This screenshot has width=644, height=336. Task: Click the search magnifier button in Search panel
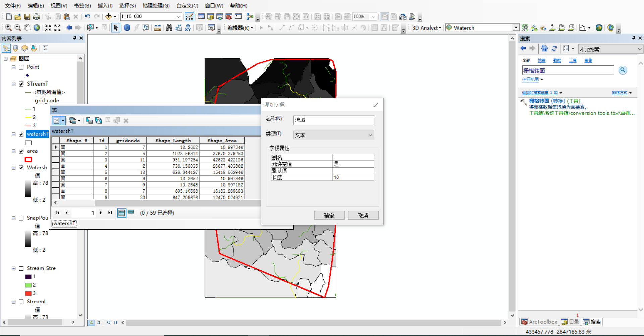point(623,70)
